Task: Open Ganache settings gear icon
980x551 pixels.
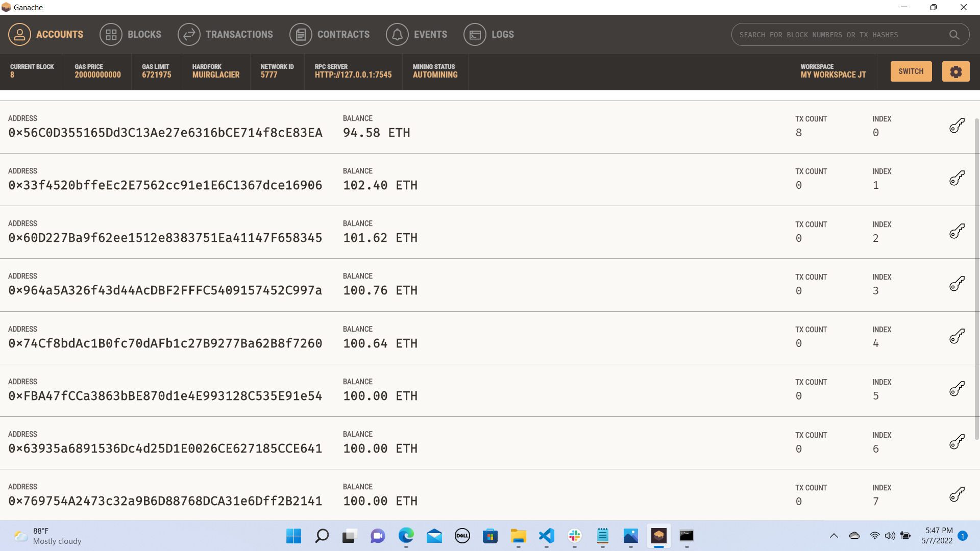Action: click(955, 71)
